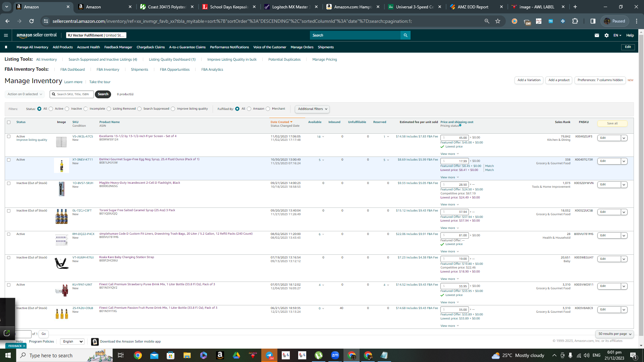Viewport: 644px width, 362px height.
Task: Open the Seller Central hamburger menu
Action: [x=6, y=35]
